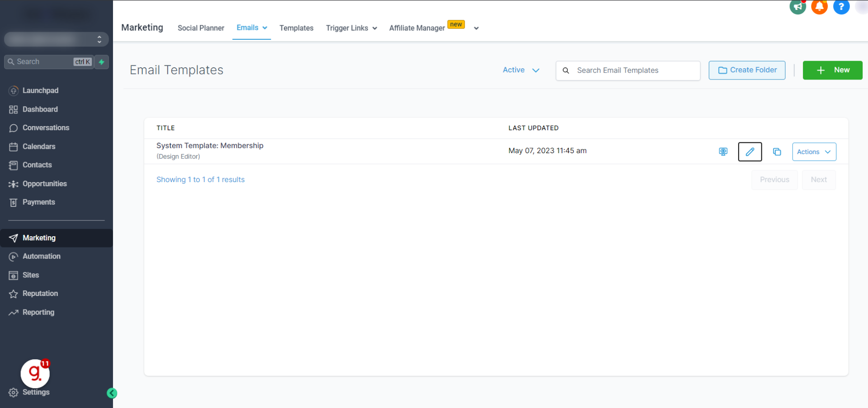Click the Showing 1 to 1 of 1 results text
The image size is (868, 408).
200,180
